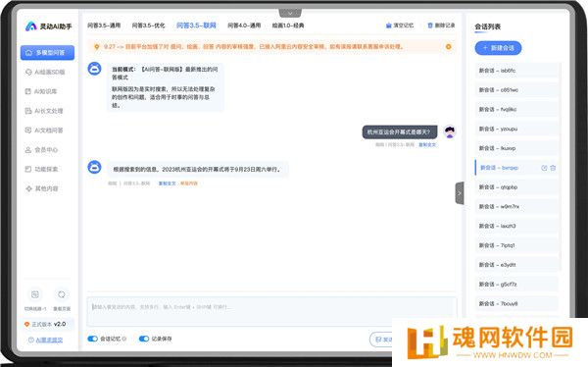Switch to 问答4.0-通用 tab
This screenshot has width=588, height=367.
pos(244,26)
